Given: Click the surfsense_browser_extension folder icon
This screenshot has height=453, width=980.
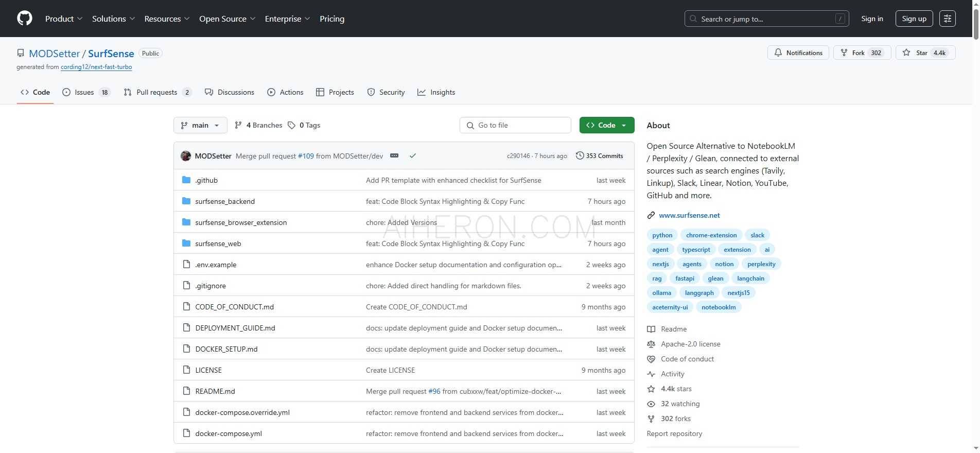Looking at the screenshot, I should pyautogui.click(x=186, y=222).
